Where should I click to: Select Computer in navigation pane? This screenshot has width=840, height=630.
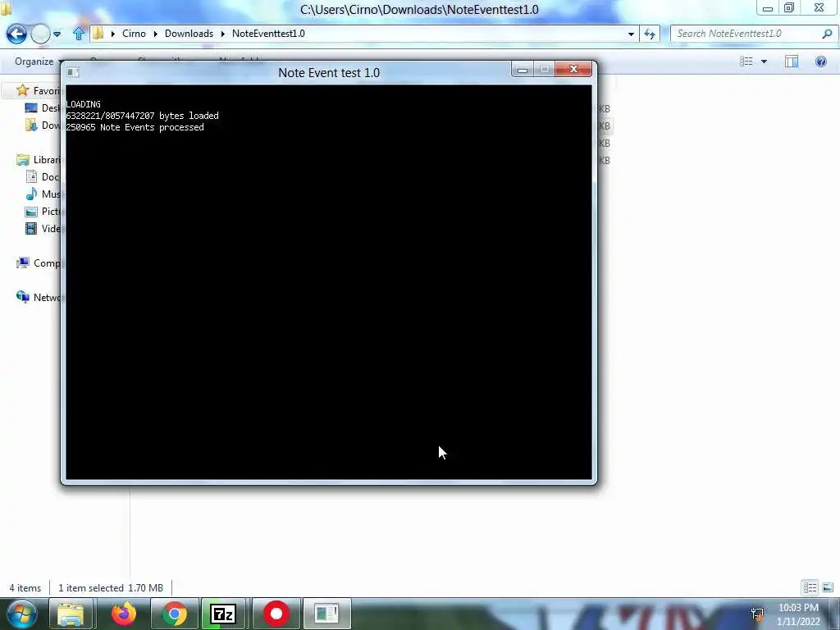click(38, 263)
